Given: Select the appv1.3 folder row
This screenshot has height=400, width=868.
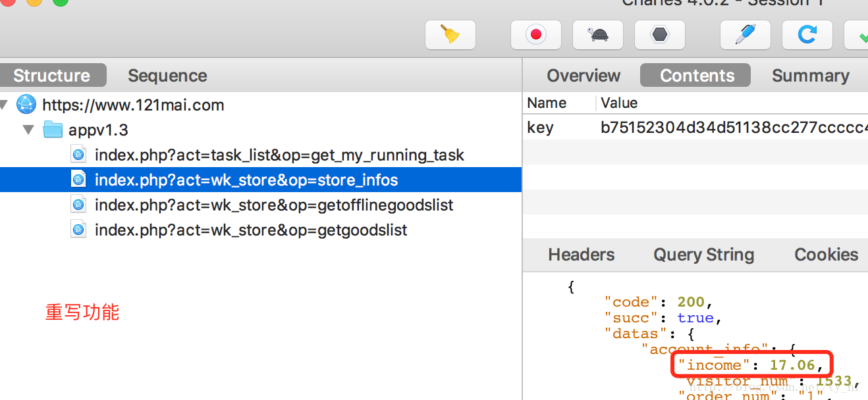Looking at the screenshot, I should [x=261, y=130].
